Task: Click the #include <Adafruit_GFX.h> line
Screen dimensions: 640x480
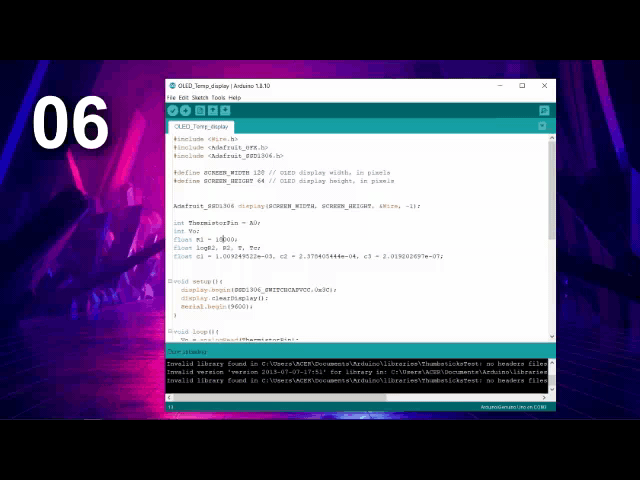Action: [x=221, y=147]
